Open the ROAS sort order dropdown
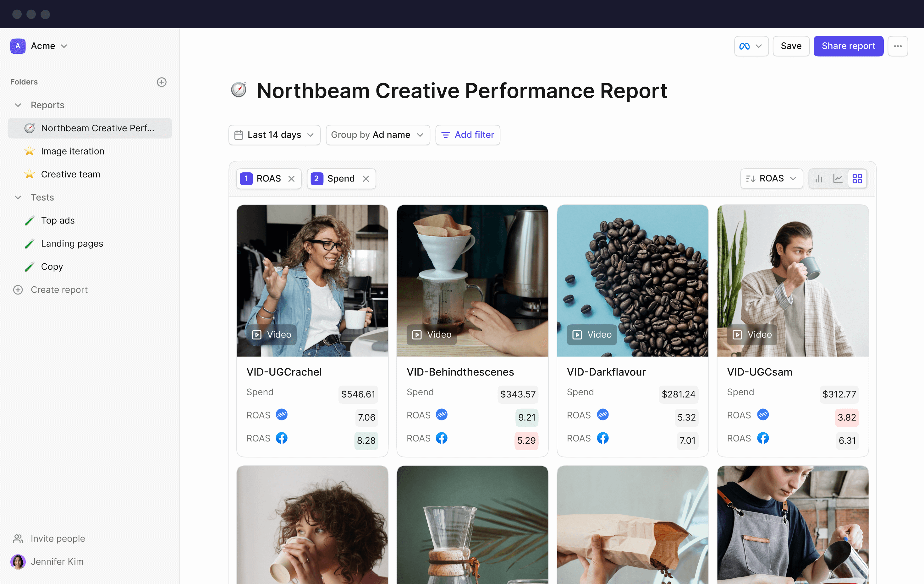Viewport: 924px width, 584px height. (x=771, y=179)
